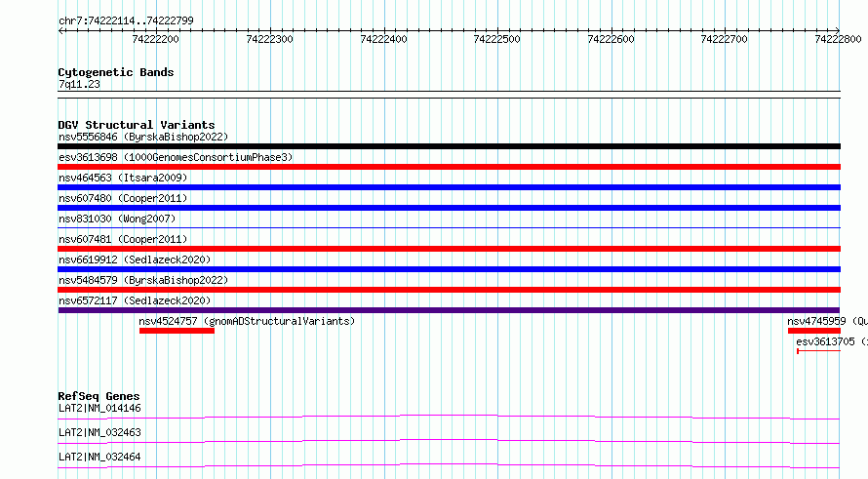Select variant label nsv6619912 (Sedlazeck2020)

pyautogui.click(x=135, y=259)
